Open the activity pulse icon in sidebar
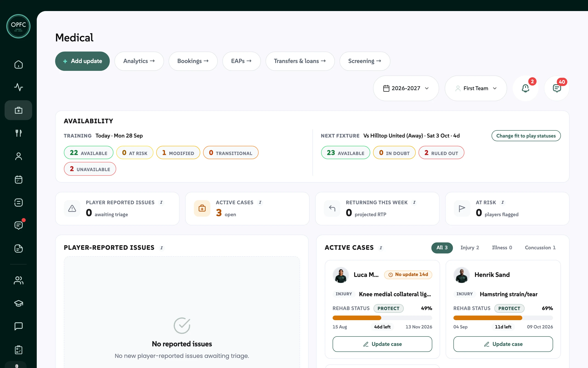 point(18,87)
